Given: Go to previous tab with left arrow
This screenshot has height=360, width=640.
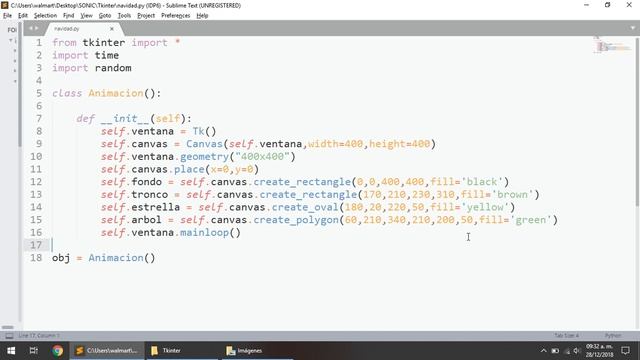Looking at the screenshot, I should 30,28.
